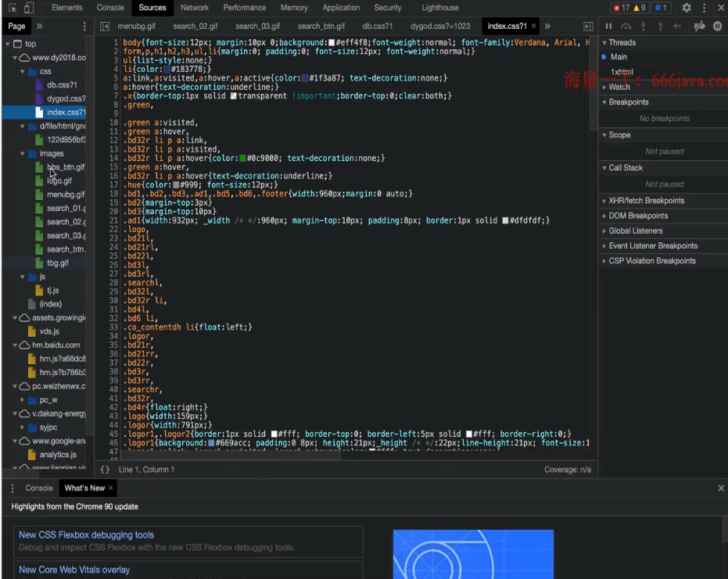The width and height of the screenshot is (728, 579).
Task: Open the Application panel tab
Action: pos(341,8)
